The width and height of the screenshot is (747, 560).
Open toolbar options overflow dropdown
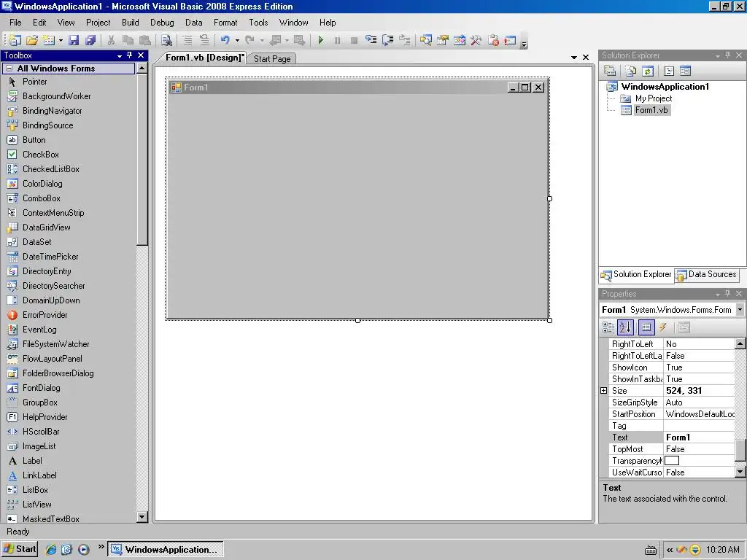click(524, 44)
